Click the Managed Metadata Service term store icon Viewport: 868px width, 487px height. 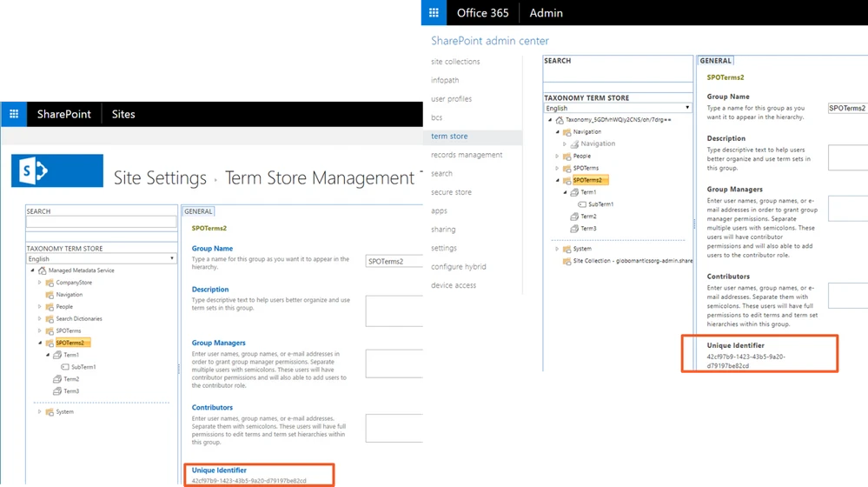42,270
